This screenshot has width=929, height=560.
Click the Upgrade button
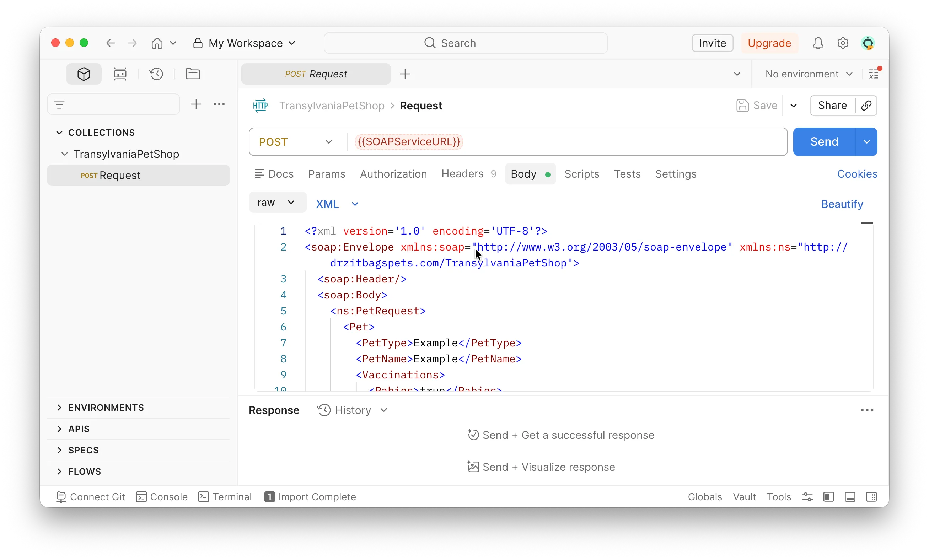(769, 43)
